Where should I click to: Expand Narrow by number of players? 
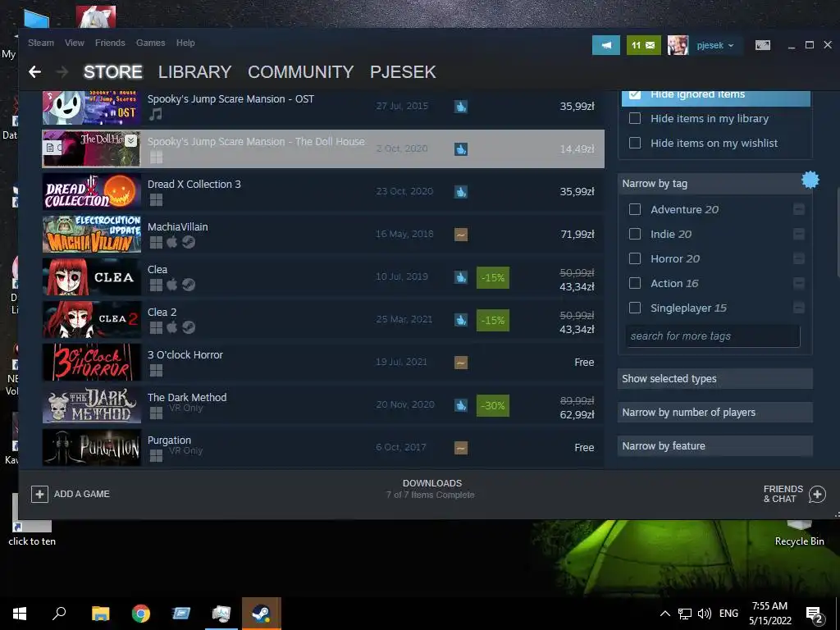click(x=714, y=413)
